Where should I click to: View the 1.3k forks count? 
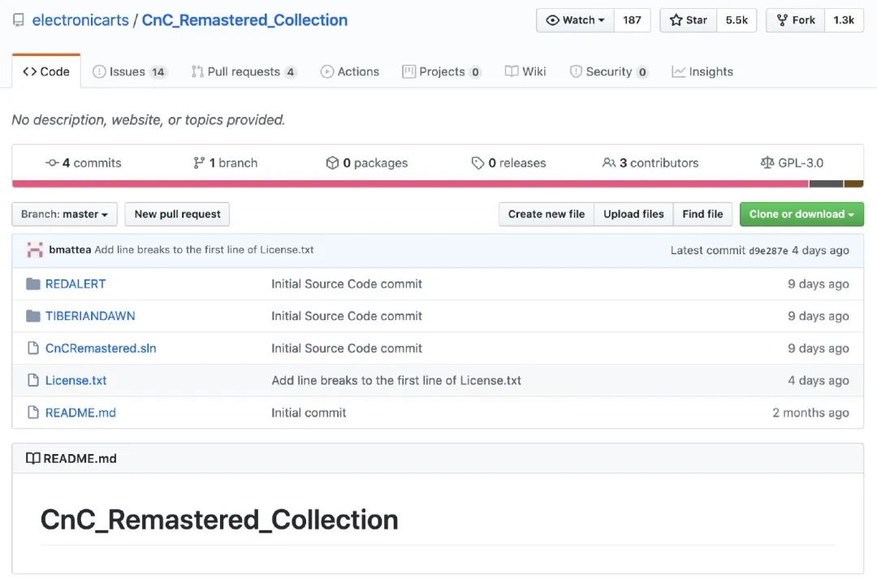844,20
